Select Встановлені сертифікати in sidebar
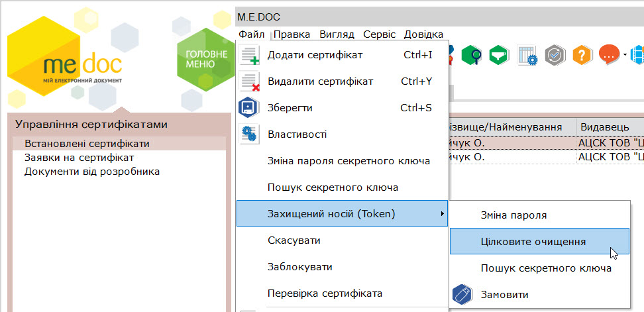 pos(119,144)
